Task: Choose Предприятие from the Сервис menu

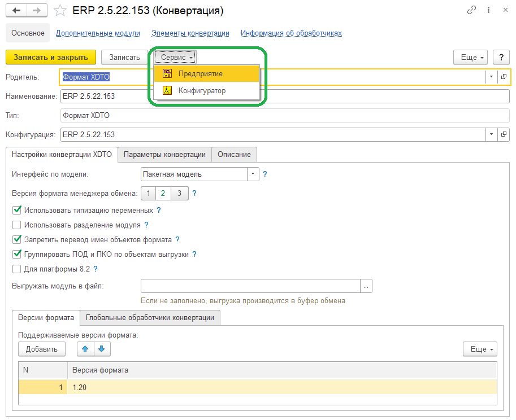Action: (x=207, y=73)
